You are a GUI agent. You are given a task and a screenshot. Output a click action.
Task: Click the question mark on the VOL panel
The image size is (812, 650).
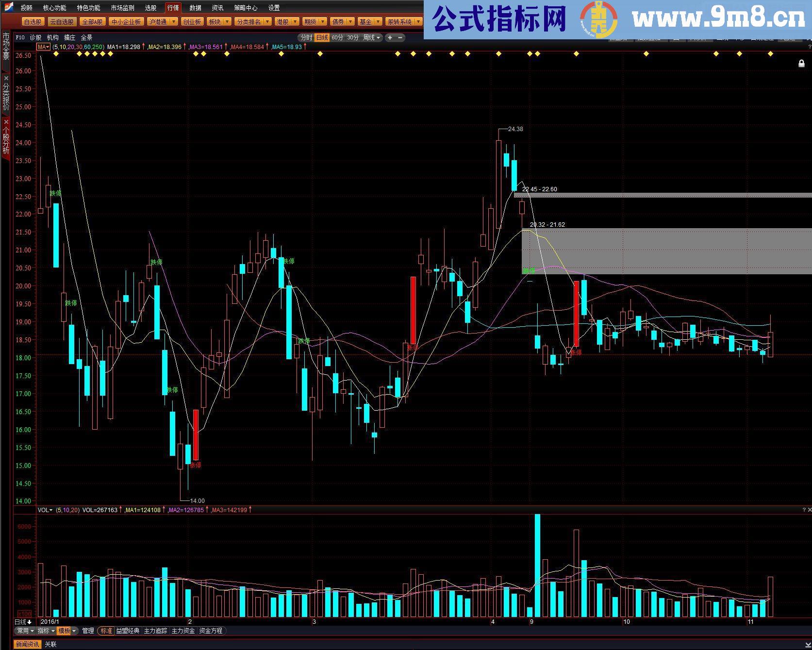tap(804, 510)
